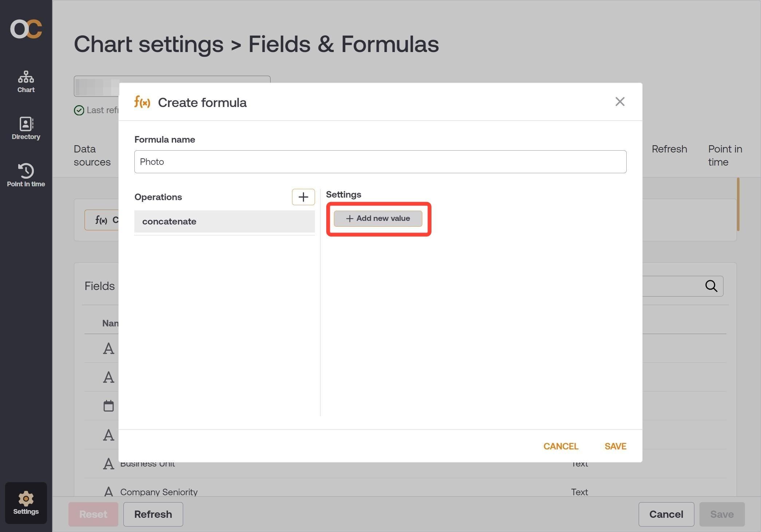Open Settings via the gear icon
761x532 pixels.
click(x=25, y=503)
